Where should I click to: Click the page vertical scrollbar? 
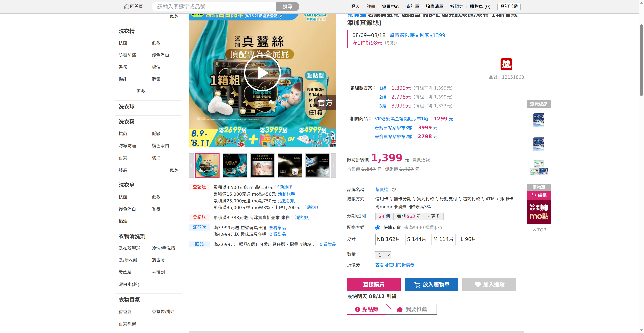point(641,60)
